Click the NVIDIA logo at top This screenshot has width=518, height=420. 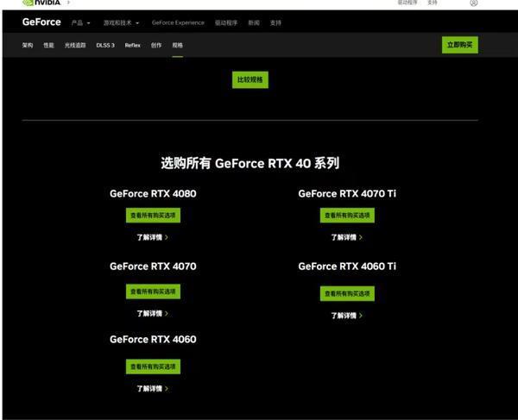point(41,3)
